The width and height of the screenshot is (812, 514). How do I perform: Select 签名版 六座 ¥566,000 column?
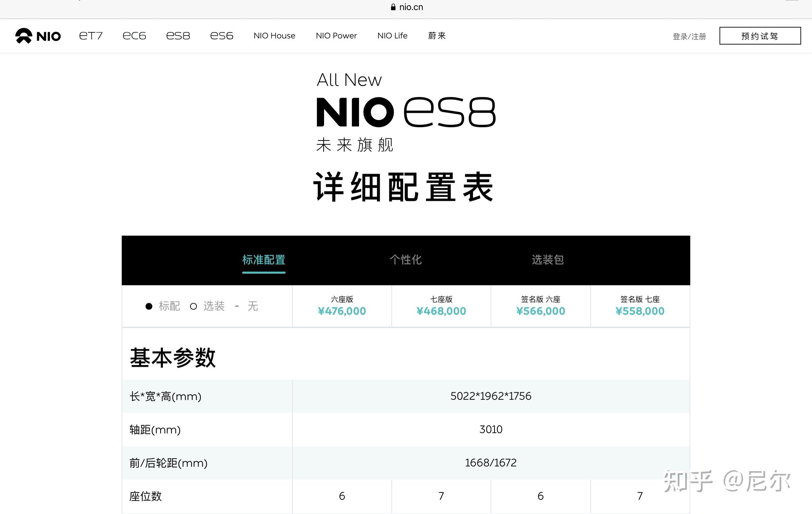[x=540, y=306]
